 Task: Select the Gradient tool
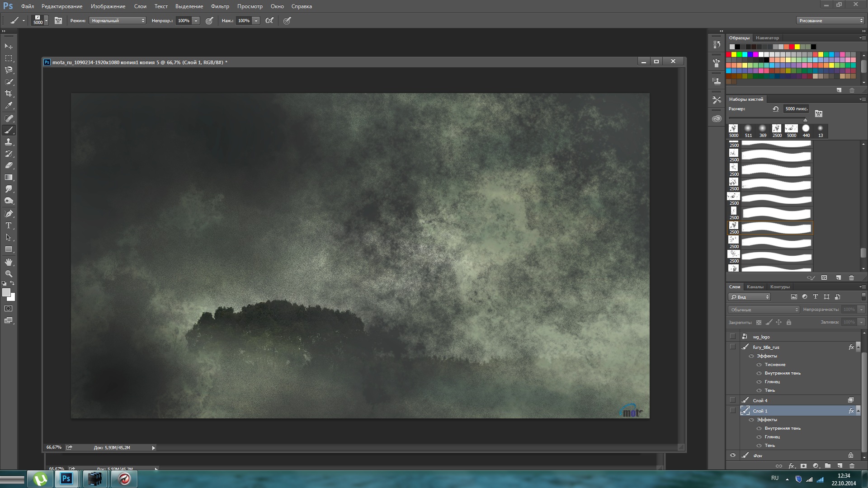9,178
